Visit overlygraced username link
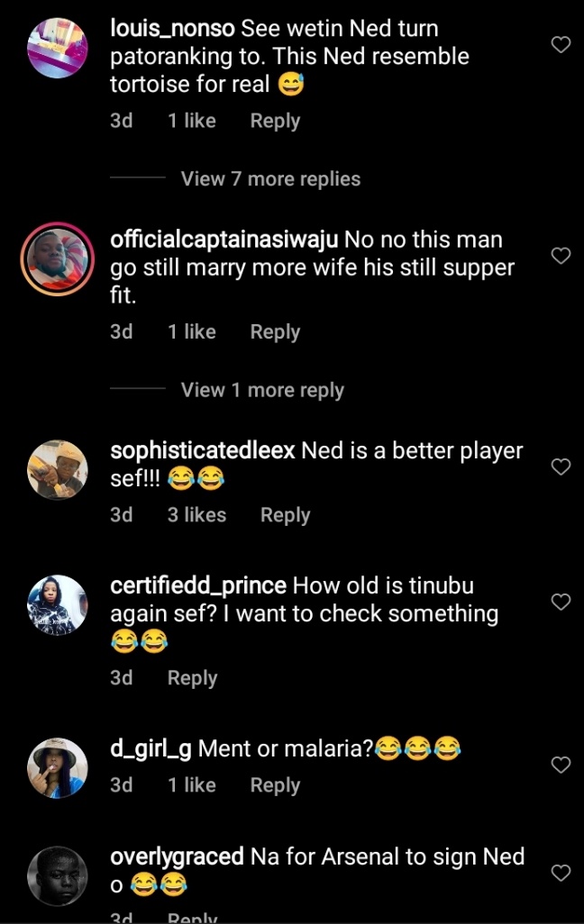 coord(177,856)
